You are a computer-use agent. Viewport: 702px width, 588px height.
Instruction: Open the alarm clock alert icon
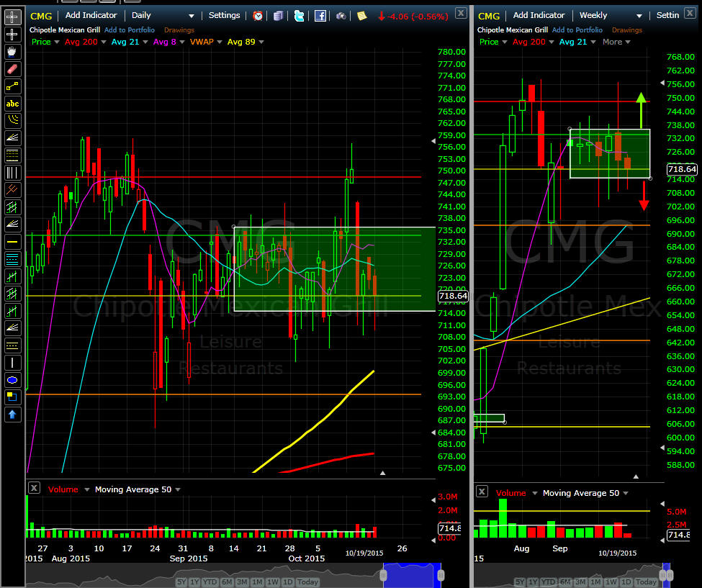(258, 15)
